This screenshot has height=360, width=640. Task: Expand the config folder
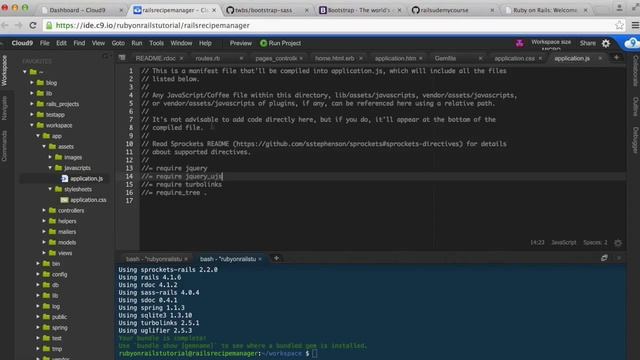[x=38, y=274]
